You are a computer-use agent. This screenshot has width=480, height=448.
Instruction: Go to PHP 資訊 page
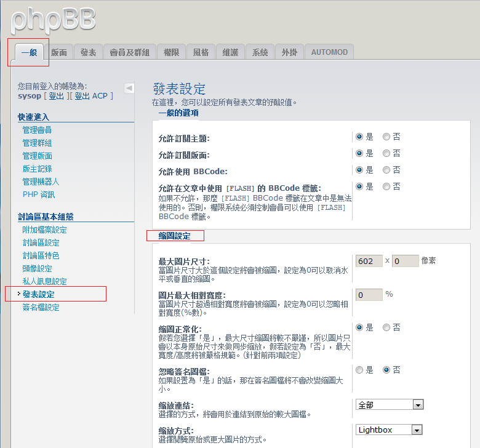coord(39,194)
